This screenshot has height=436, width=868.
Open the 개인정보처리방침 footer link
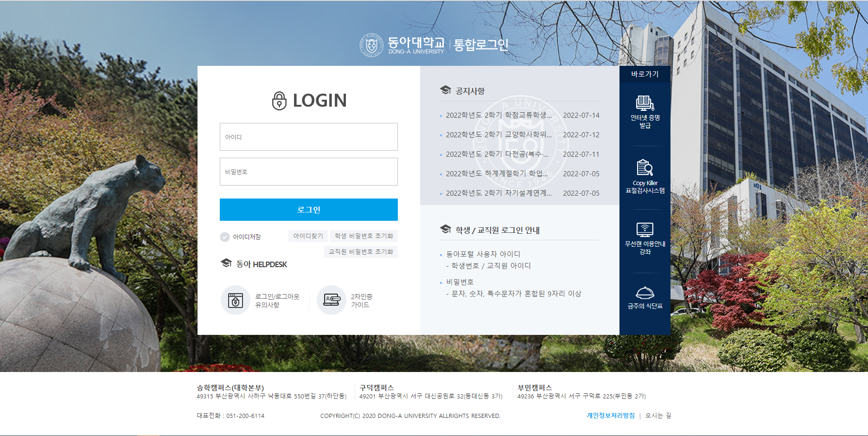coord(610,416)
